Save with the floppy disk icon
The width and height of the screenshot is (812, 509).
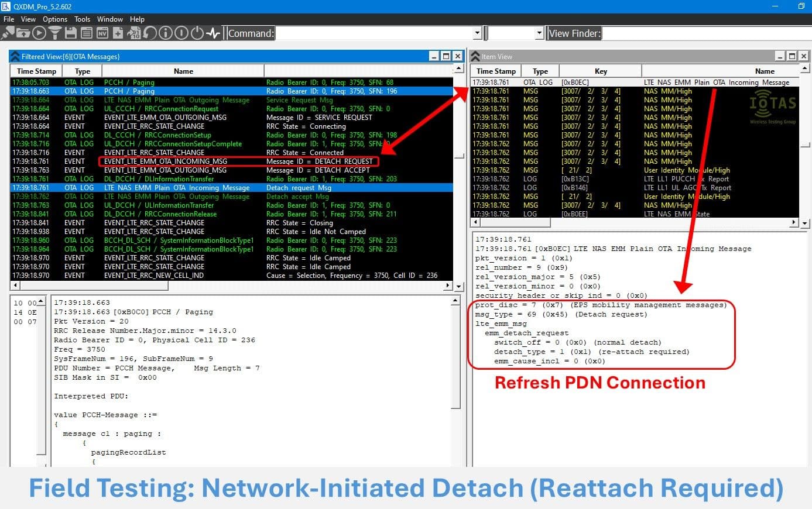tap(71, 33)
